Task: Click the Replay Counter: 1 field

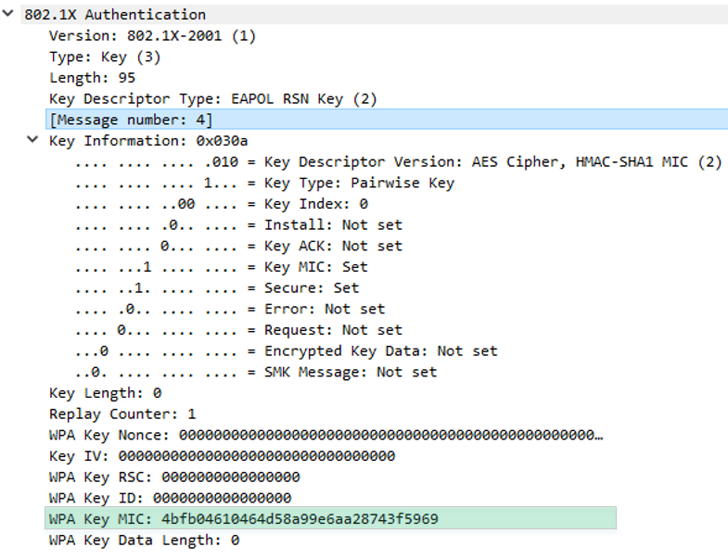Action: point(122,414)
